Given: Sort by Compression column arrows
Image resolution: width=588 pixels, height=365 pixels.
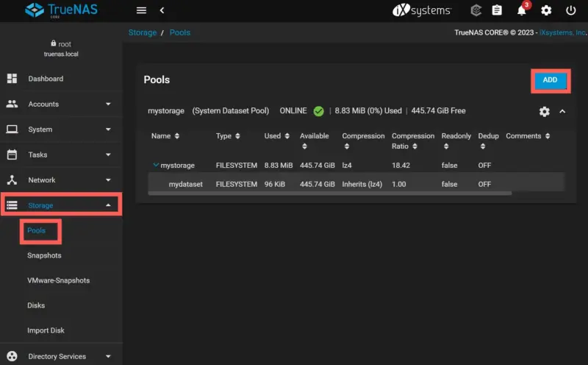Looking at the screenshot, I should [346, 146].
